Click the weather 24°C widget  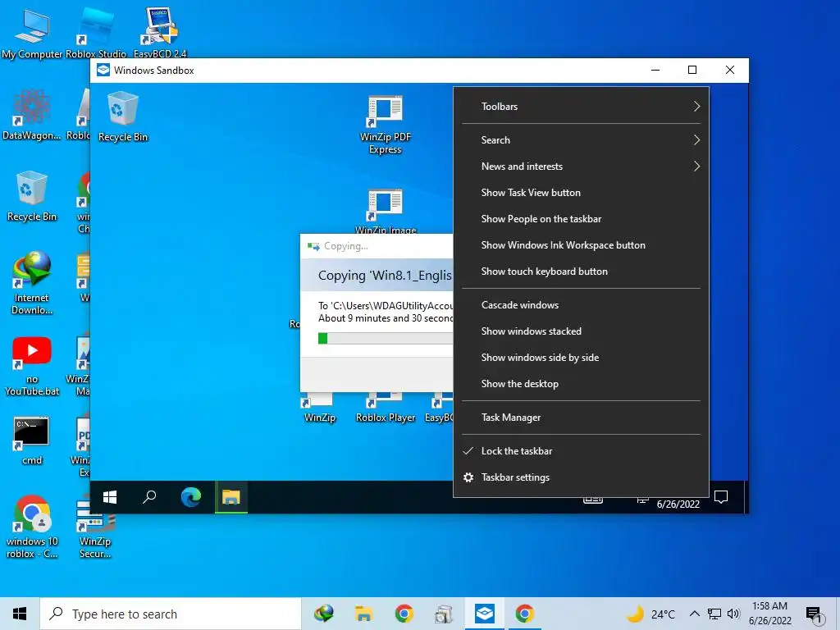pyautogui.click(x=651, y=614)
